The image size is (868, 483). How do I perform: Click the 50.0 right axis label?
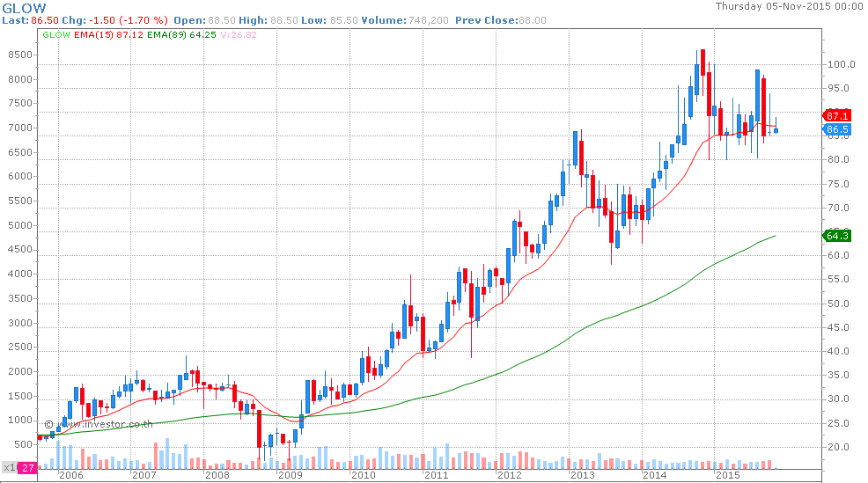coord(838,304)
